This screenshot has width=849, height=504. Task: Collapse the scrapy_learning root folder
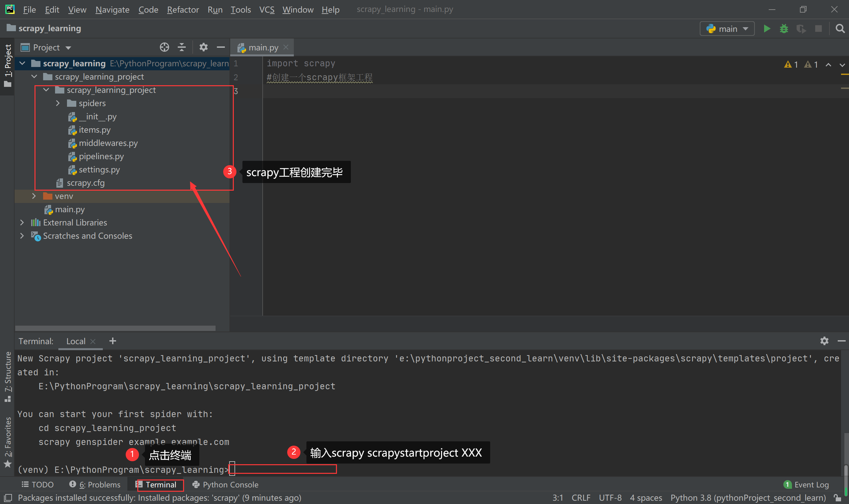pyautogui.click(x=23, y=64)
